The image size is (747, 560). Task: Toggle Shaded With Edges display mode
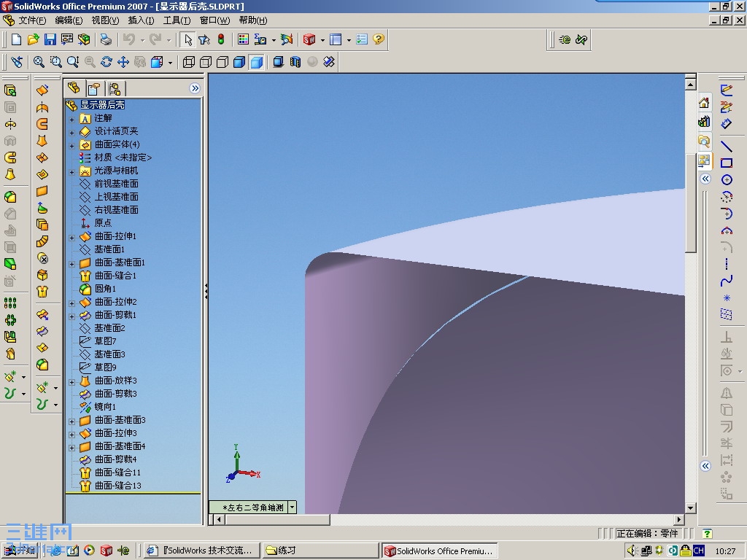(239, 62)
